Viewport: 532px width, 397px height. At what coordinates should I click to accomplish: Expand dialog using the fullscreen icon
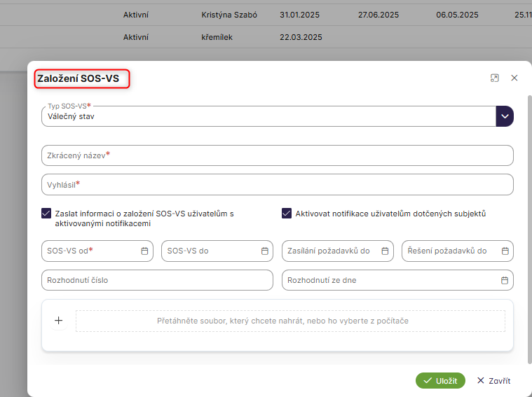coord(494,78)
